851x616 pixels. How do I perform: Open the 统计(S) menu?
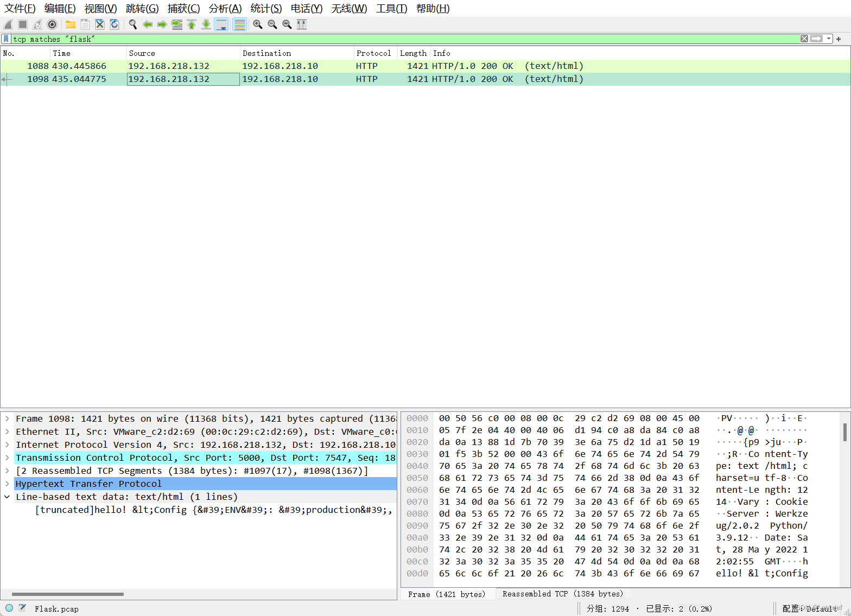266,9
